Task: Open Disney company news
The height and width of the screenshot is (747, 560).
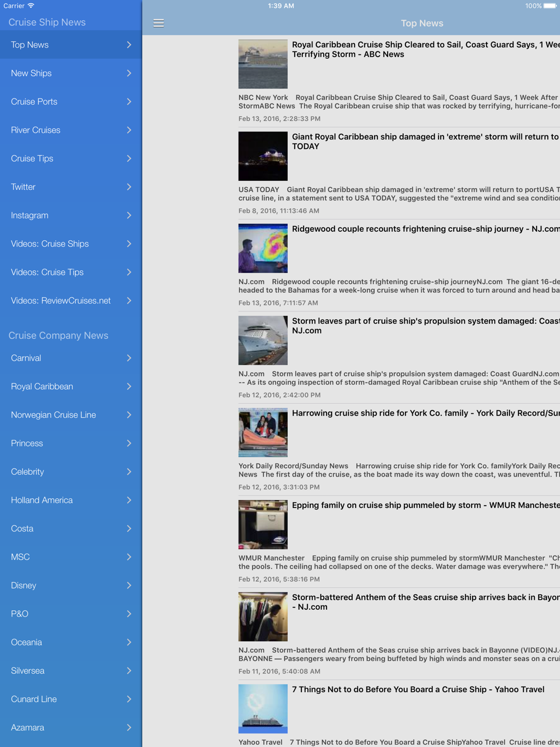Action: pos(71,585)
